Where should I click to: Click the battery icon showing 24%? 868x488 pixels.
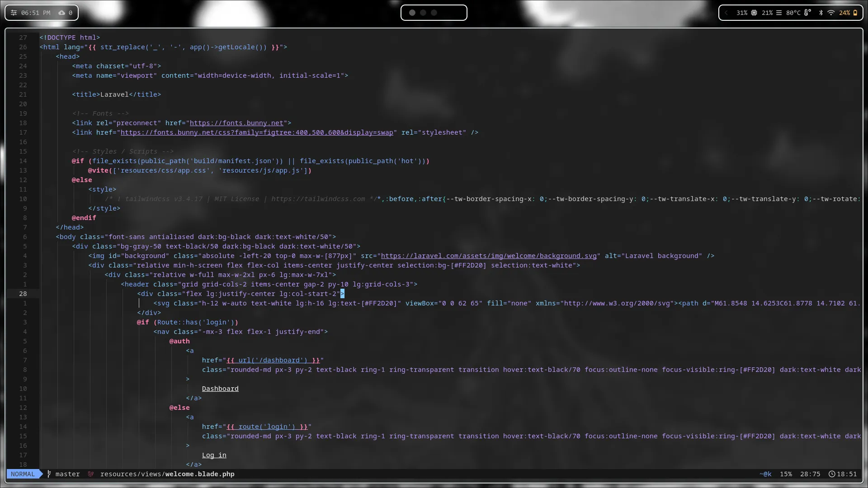[855, 13]
